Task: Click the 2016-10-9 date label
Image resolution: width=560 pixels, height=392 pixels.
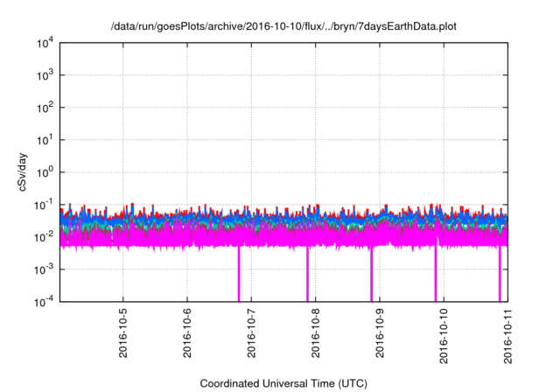Action: pos(380,333)
